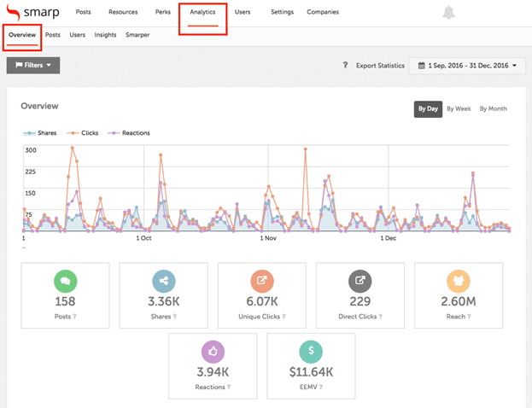Switch chart view to By Week
Viewport: 532px width, 408px height.
point(459,108)
